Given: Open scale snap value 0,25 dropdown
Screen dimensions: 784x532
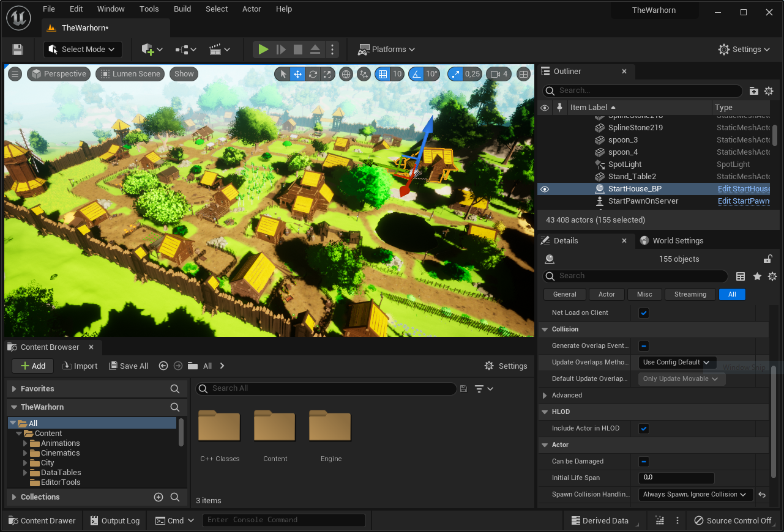Looking at the screenshot, I should pyautogui.click(x=472, y=74).
